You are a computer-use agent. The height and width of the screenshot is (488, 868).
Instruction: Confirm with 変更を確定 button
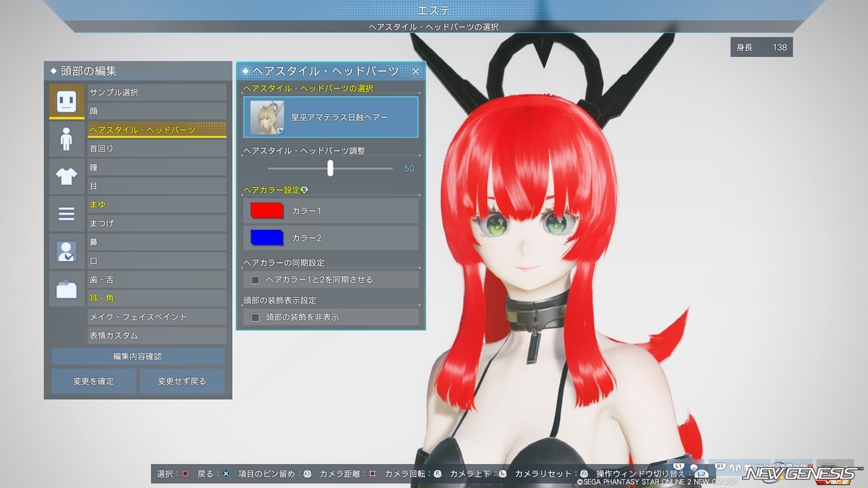click(93, 381)
